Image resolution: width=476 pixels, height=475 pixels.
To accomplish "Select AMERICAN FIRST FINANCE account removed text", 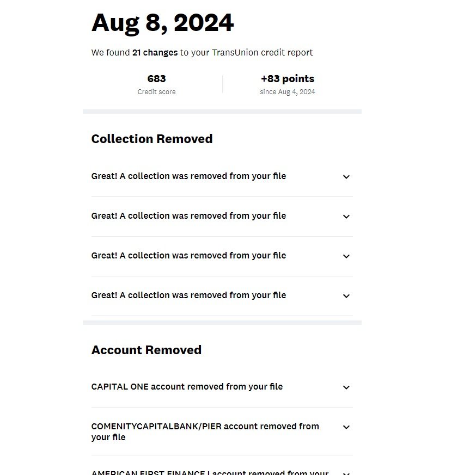I will [x=210, y=472].
